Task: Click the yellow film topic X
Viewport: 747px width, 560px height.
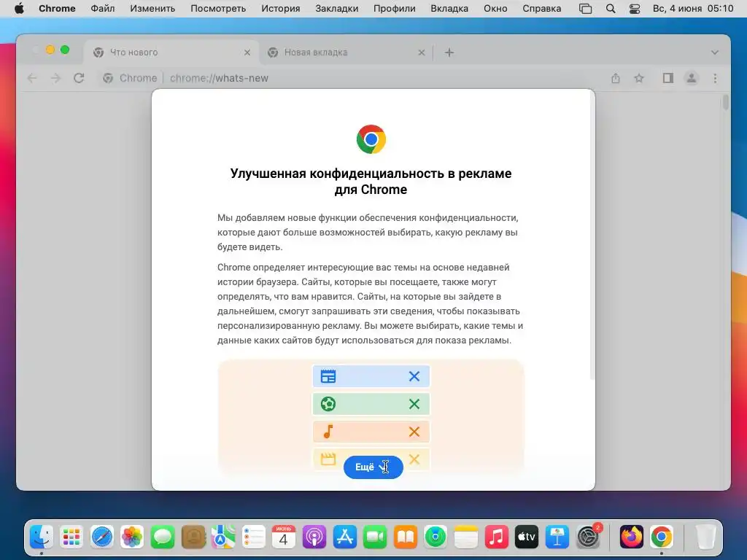Action: click(414, 459)
